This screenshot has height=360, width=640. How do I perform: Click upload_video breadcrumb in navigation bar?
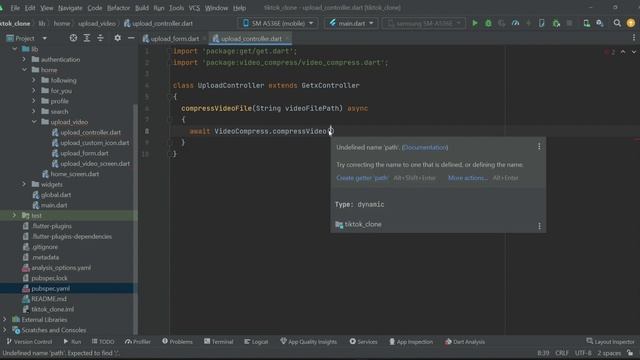point(96,24)
